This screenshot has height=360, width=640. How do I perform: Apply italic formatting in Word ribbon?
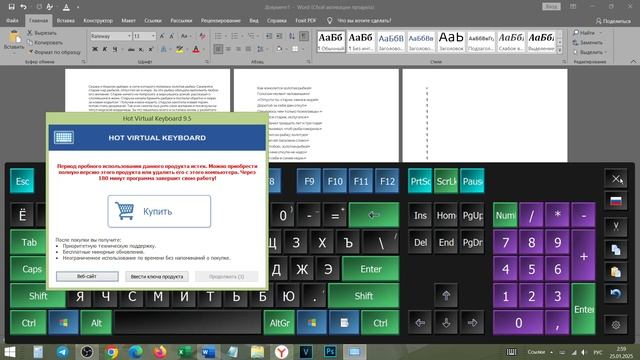(x=105, y=49)
